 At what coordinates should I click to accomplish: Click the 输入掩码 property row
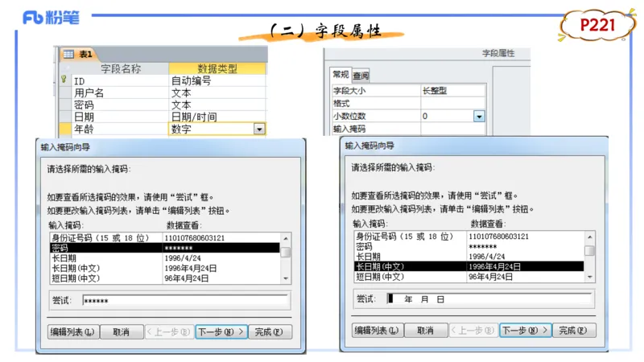click(409, 129)
